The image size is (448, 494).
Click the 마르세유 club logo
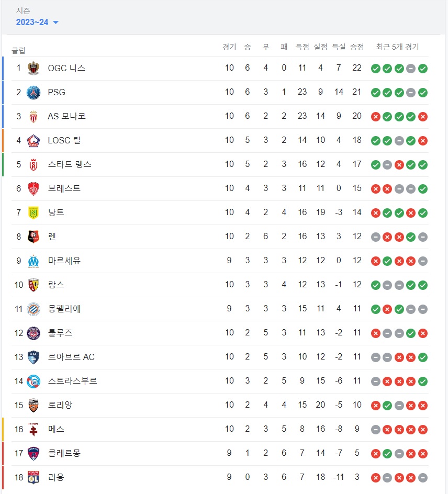(x=33, y=261)
